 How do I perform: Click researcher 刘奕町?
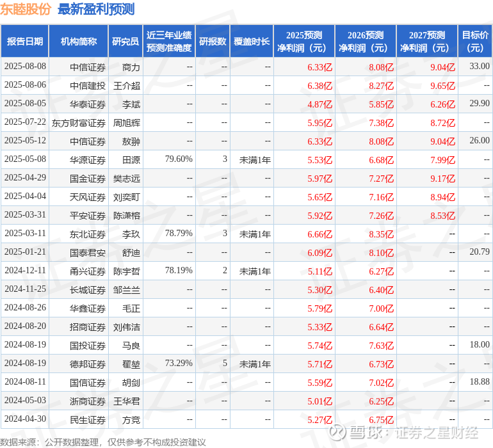click(127, 197)
